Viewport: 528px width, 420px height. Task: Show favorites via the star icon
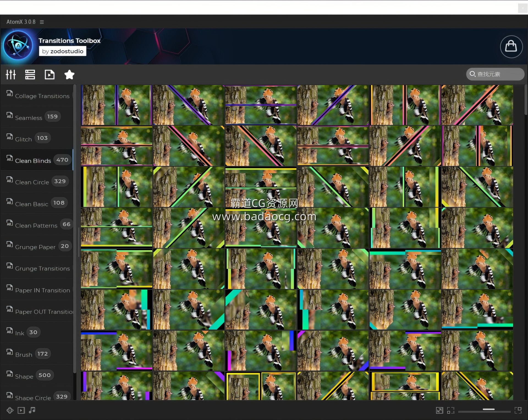69,74
